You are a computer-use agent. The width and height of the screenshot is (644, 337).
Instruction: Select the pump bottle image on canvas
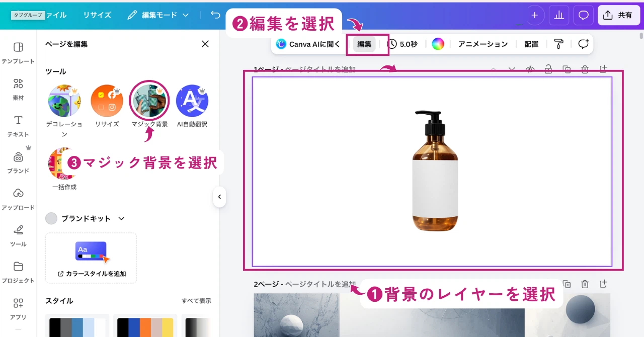pyautogui.click(x=436, y=171)
